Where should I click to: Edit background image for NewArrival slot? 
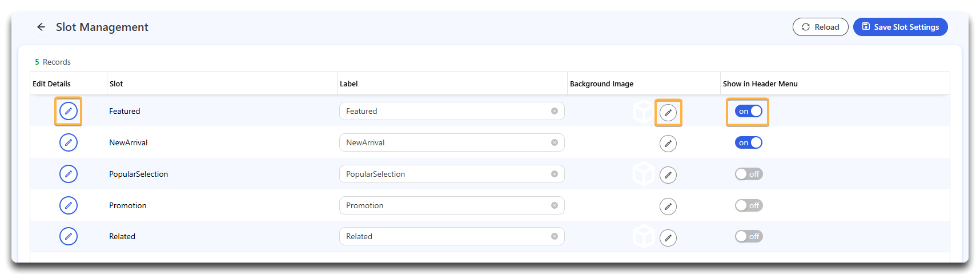tap(668, 144)
